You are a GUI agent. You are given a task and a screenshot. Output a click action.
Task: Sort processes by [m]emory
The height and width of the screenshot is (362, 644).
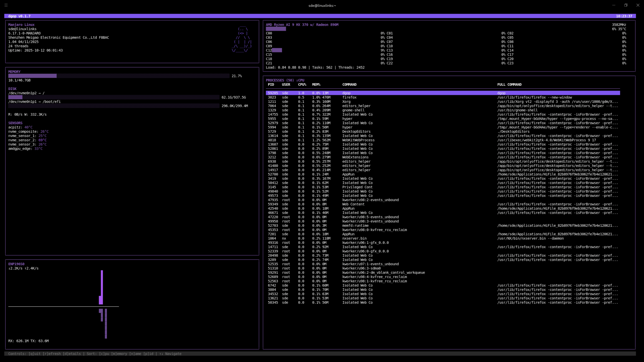(x=119, y=354)
